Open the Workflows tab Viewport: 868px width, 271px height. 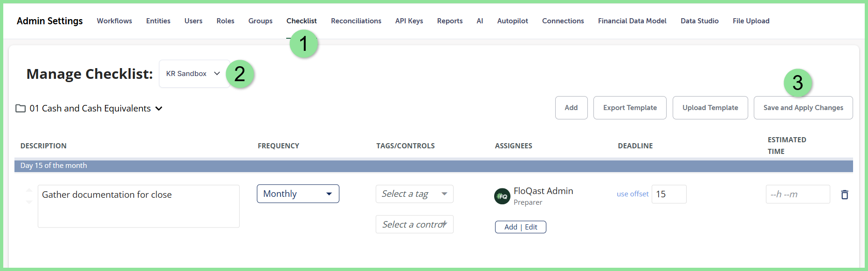(x=114, y=21)
